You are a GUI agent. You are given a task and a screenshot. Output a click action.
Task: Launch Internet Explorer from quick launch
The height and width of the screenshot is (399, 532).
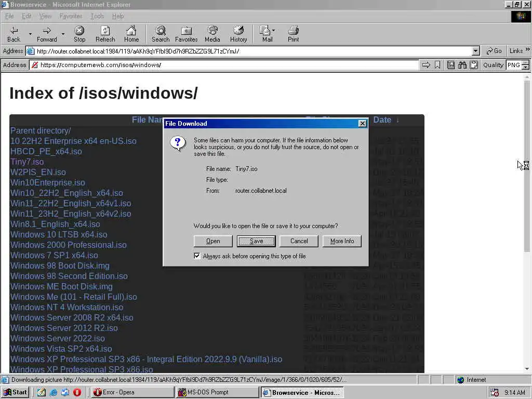[54, 393]
